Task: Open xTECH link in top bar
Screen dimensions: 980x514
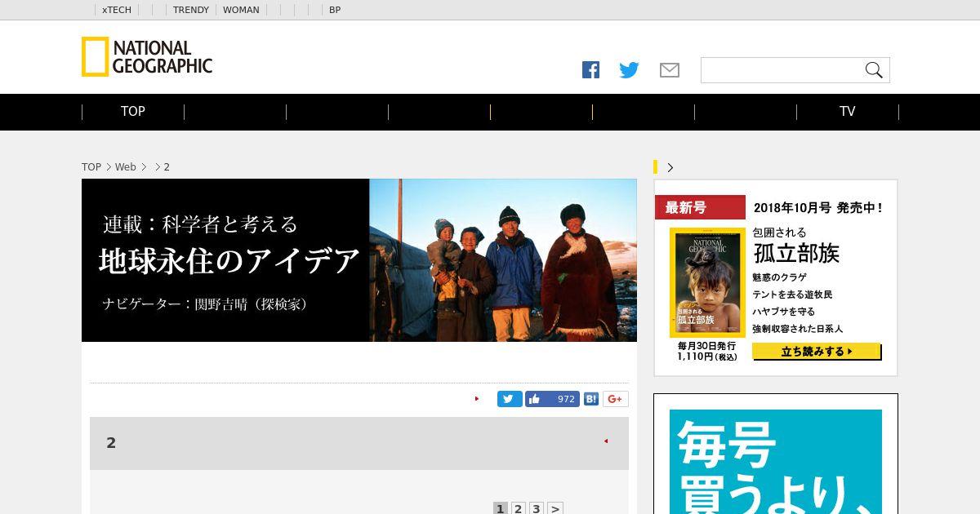Action: (x=116, y=10)
